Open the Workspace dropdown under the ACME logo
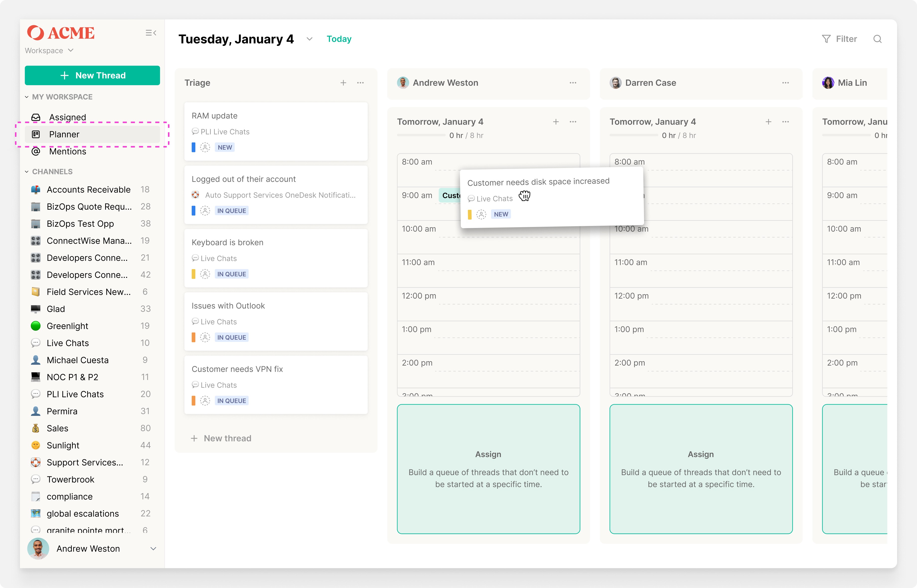 (49, 51)
